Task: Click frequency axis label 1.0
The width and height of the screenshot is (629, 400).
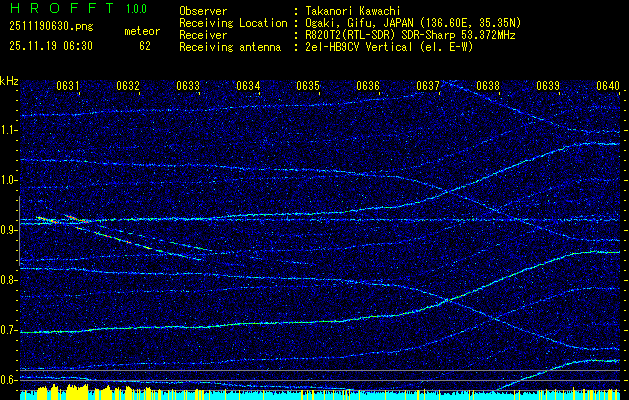Action: [9, 180]
